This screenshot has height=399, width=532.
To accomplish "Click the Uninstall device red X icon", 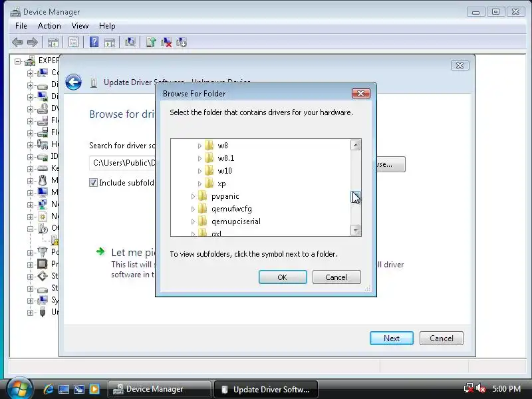I will [166, 42].
